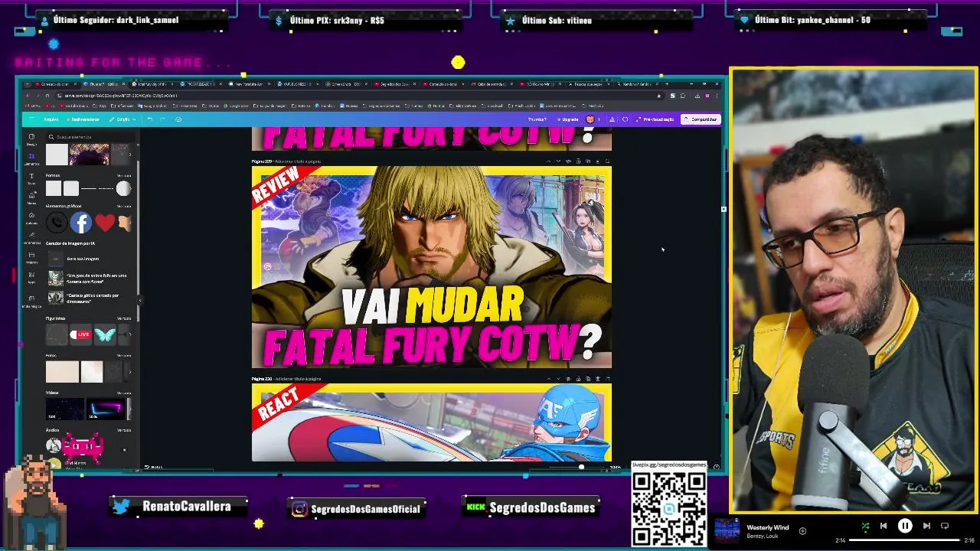980x551 pixels.
Task: Click Gere sua imagem in AI generator
Action: (x=83, y=259)
